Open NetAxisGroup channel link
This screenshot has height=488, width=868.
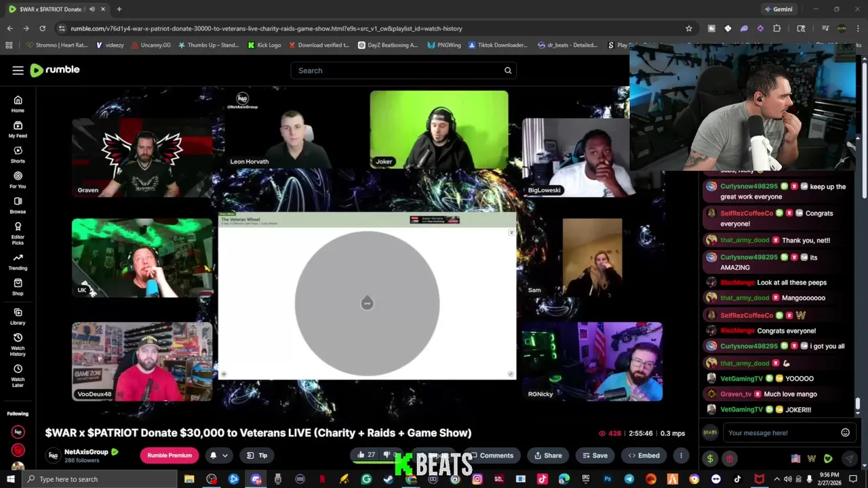[x=86, y=452]
